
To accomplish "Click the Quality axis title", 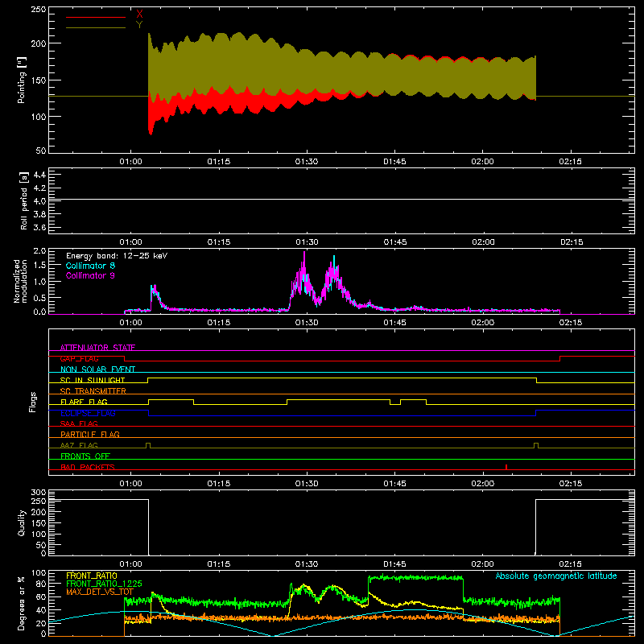I will pyautogui.click(x=22, y=522).
